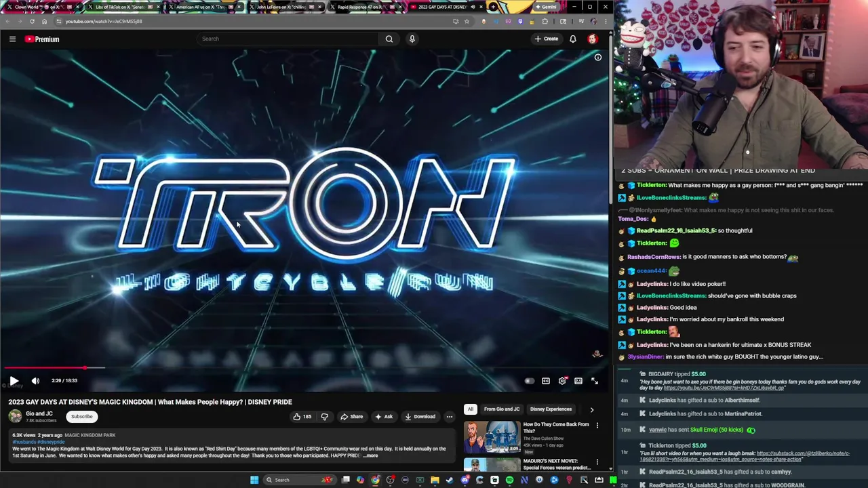
Task: Open File Explorer from the taskbar
Action: click(x=435, y=480)
